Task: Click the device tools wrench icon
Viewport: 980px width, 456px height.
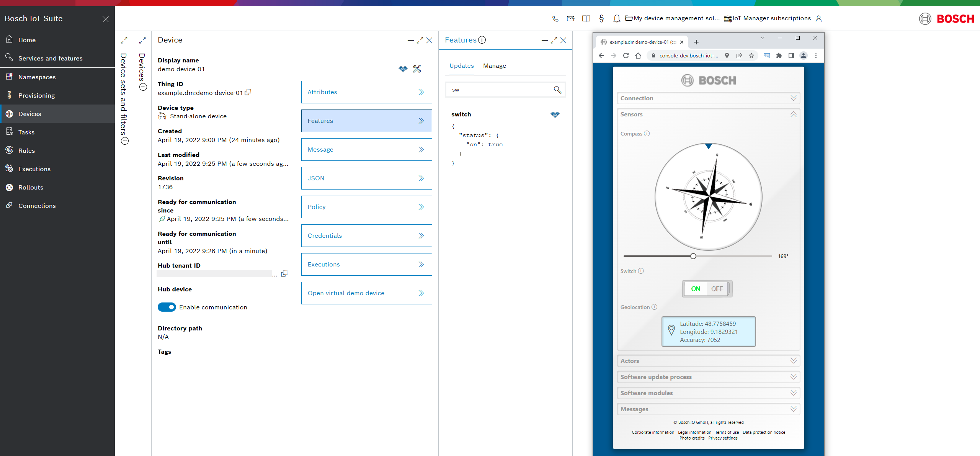Action: point(417,69)
